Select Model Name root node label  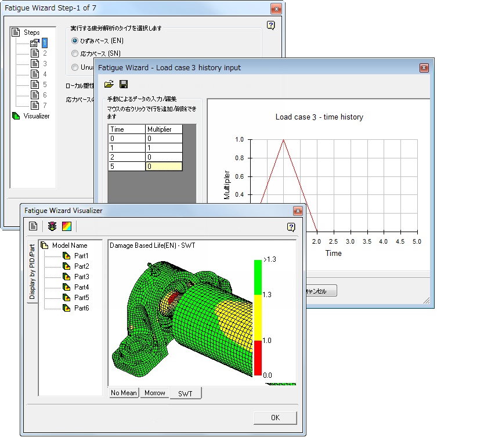[70, 245]
